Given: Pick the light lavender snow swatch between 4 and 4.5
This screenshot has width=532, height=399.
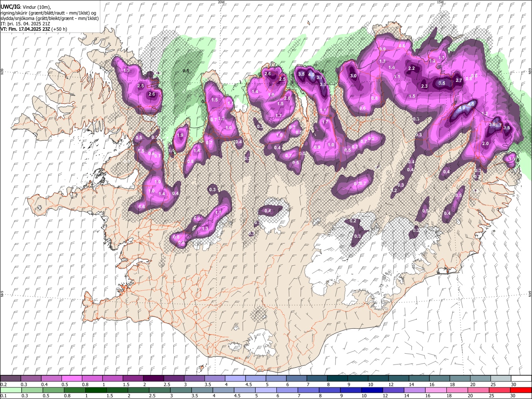Looking at the screenshot, I should click(x=234, y=379).
